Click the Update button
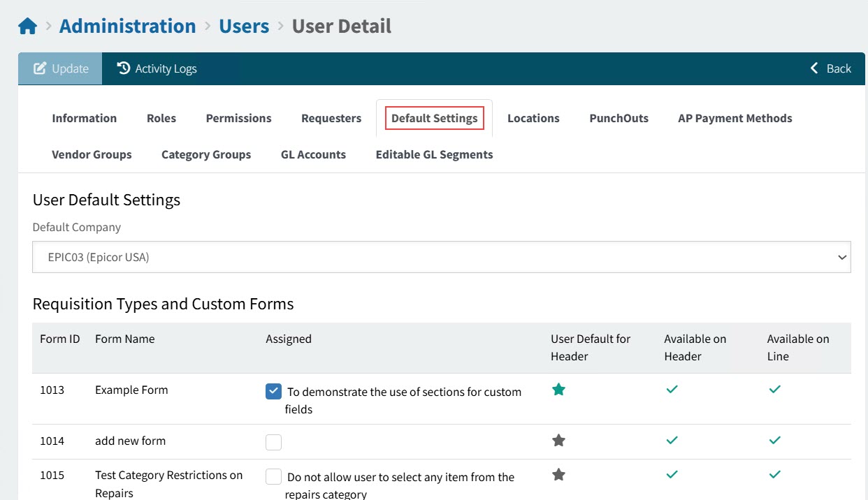The width and height of the screenshot is (868, 500). pyautogui.click(x=61, y=68)
